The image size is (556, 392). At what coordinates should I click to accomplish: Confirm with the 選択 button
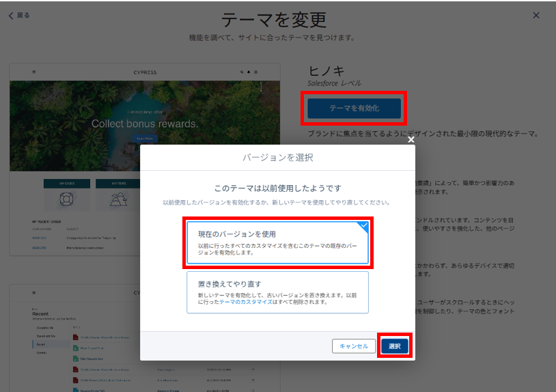point(394,346)
